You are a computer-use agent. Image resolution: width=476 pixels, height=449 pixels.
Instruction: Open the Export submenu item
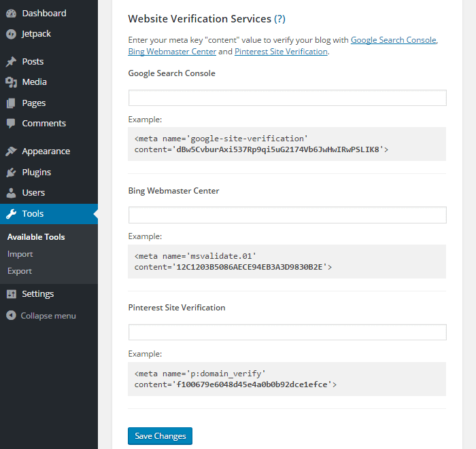20,271
